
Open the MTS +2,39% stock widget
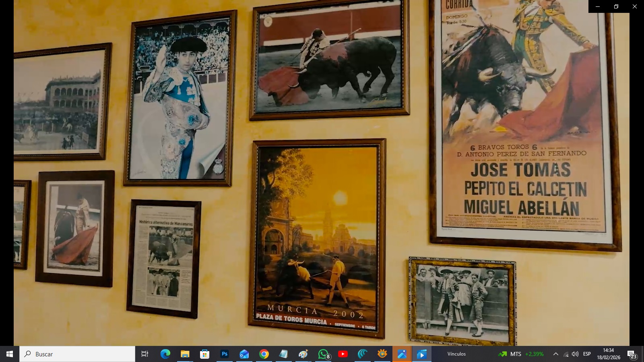point(521,354)
